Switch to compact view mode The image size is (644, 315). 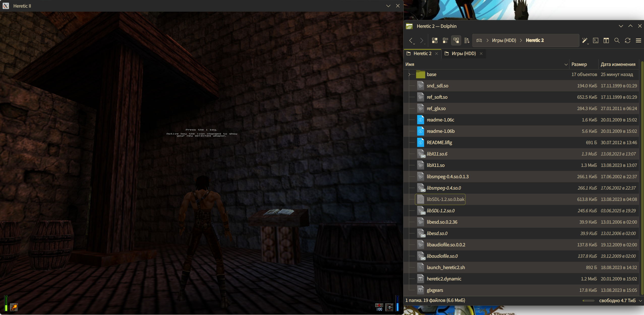coord(445,40)
